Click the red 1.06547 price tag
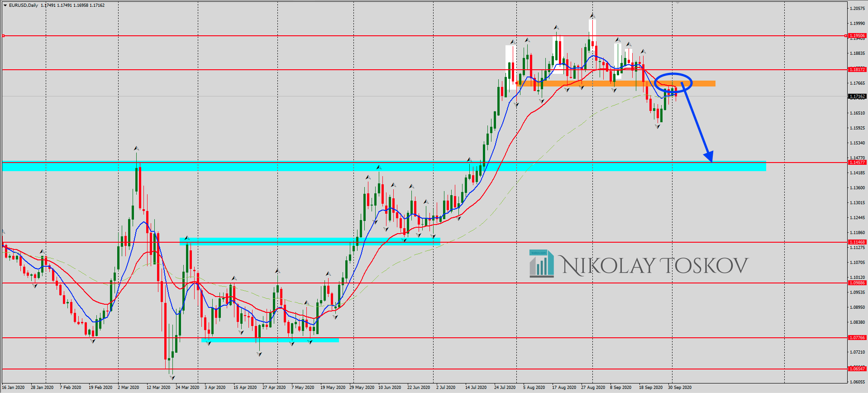The height and width of the screenshot is (393, 868). click(x=857, y=369)
